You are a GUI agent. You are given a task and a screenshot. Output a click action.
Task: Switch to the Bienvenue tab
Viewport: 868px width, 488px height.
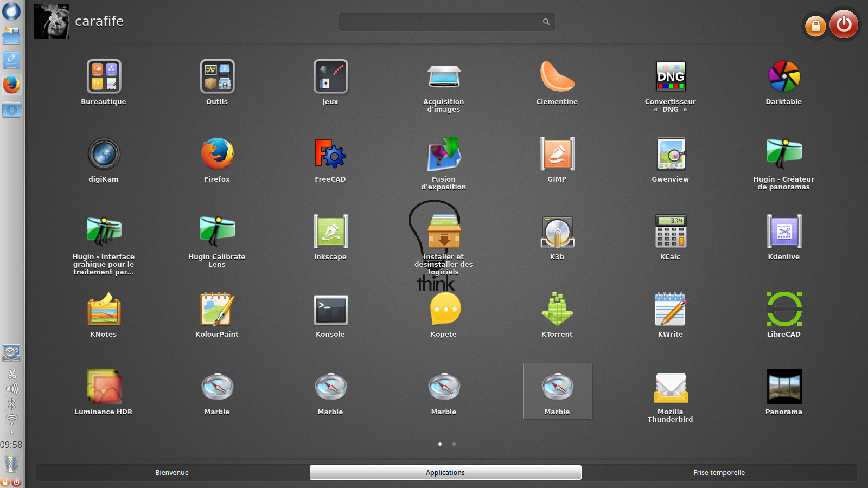coord(172,473)
